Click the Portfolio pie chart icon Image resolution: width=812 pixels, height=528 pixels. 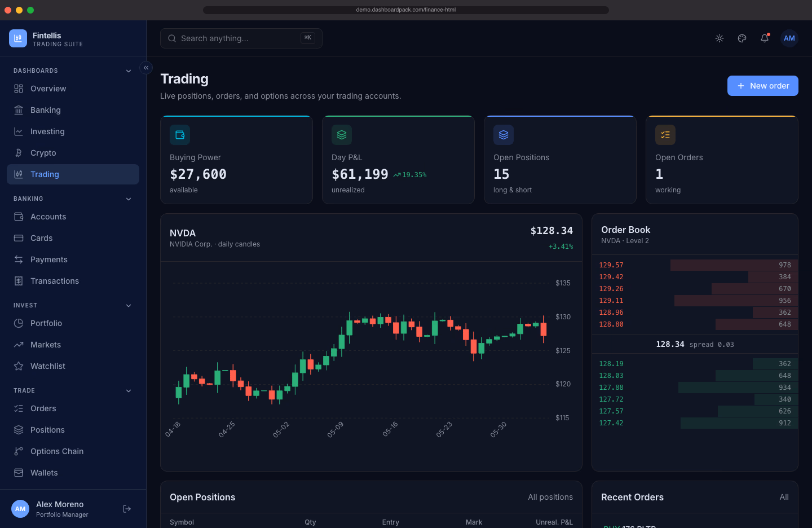19,323
